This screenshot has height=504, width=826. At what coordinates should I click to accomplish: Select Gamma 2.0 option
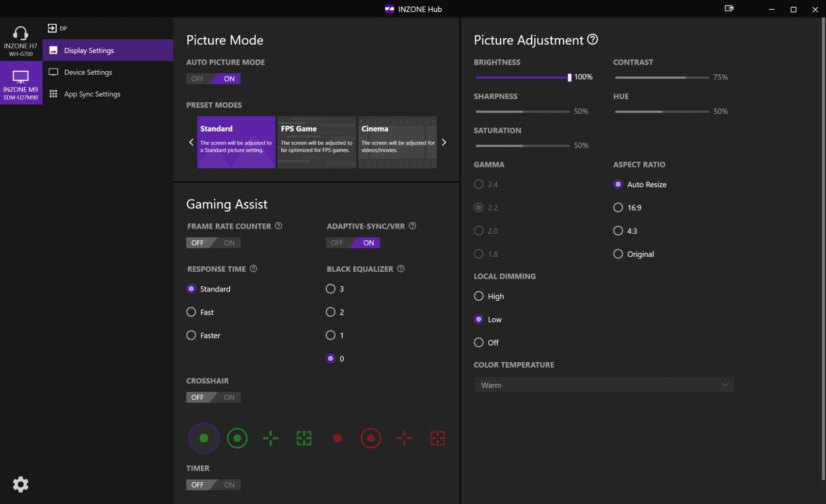coord(486,231)
